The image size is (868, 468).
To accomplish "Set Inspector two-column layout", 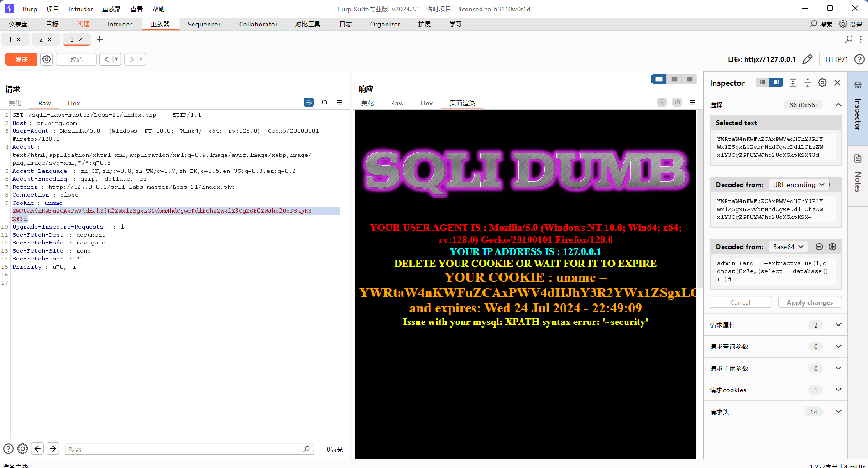I will (776, 83).
